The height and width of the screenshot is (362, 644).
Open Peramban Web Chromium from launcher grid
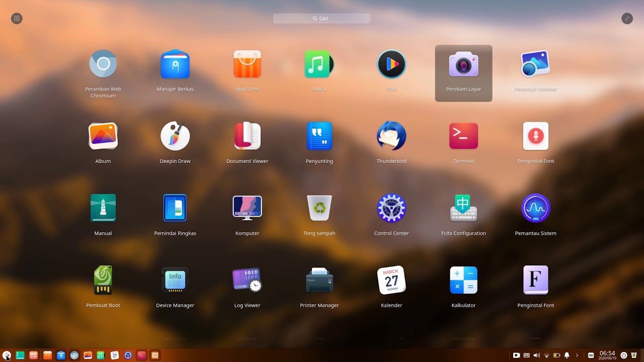(x=103, y=64)
